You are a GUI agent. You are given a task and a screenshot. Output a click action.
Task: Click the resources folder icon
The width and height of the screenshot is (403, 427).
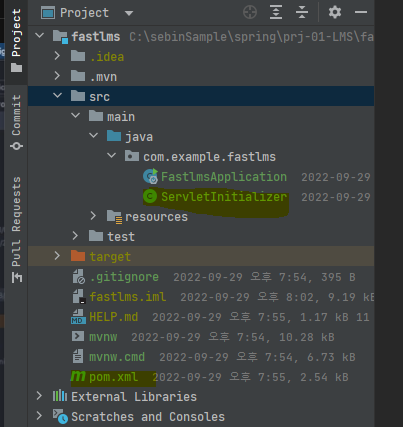[x=115, y=217]
